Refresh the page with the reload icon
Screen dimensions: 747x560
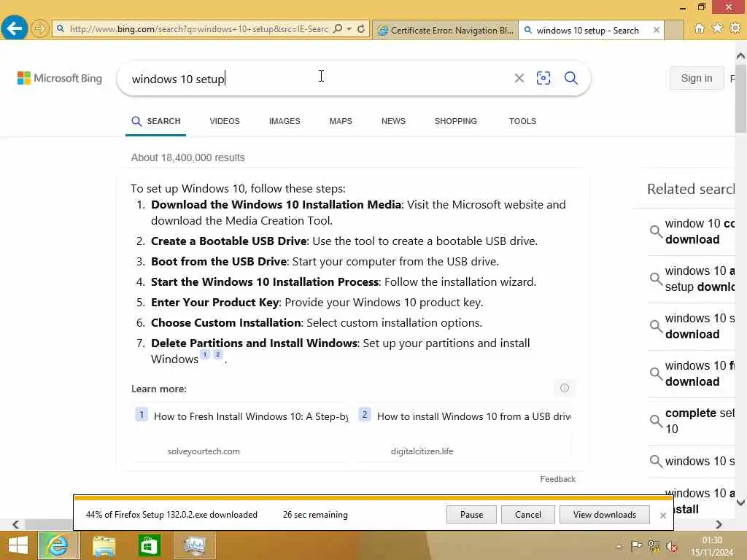(x=361, y=29)
